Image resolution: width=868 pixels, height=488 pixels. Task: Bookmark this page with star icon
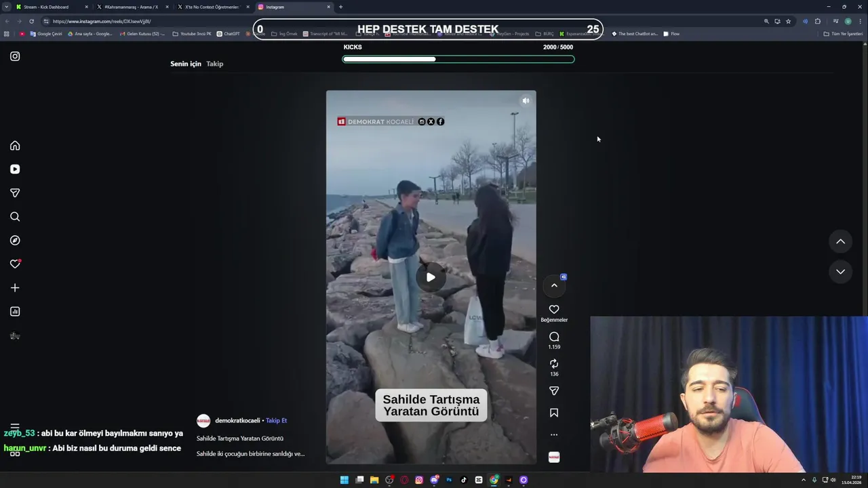click(788, 21)
